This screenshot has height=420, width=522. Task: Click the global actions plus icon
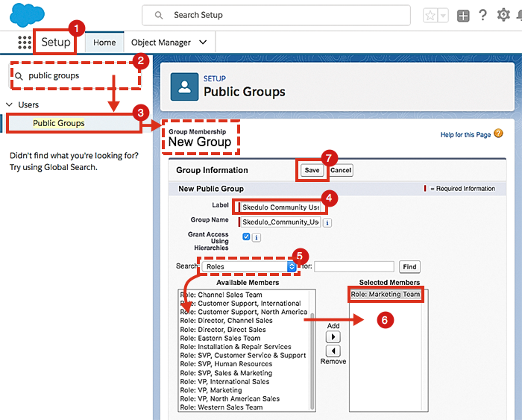[463, 16]
